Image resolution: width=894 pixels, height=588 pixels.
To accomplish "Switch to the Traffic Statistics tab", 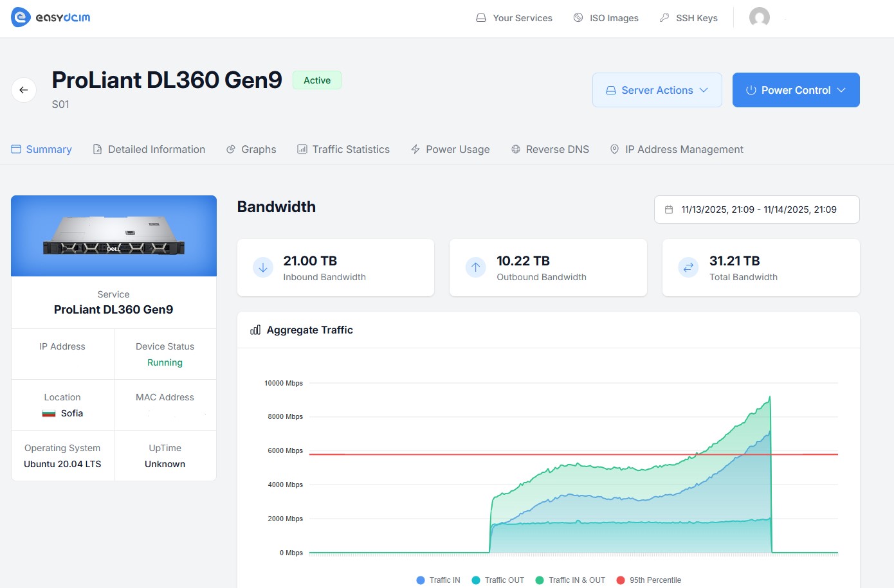I will [x=343, y=149].
